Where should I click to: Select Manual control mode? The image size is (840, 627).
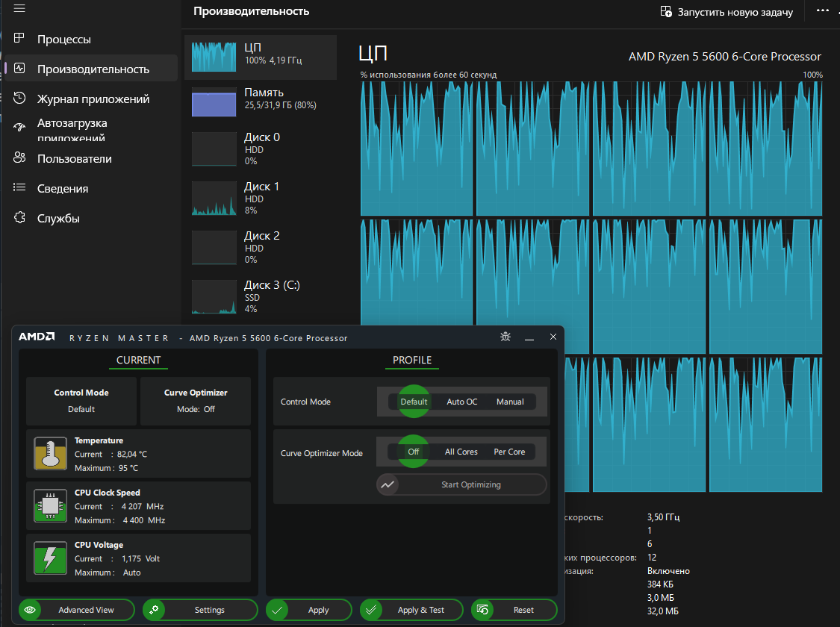[x=510, y=402]
